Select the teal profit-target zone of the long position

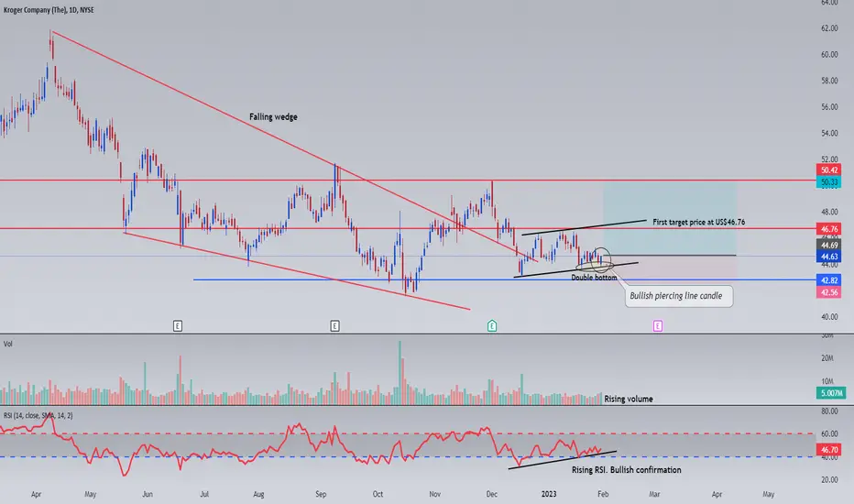click(670, 218)
